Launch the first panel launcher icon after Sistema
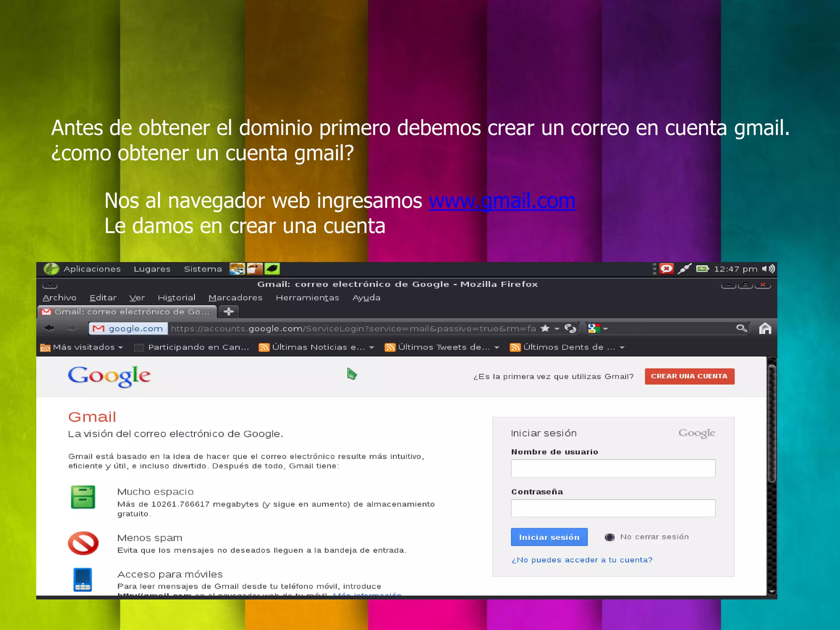840x630 pixels. click(x=237, y=269)
